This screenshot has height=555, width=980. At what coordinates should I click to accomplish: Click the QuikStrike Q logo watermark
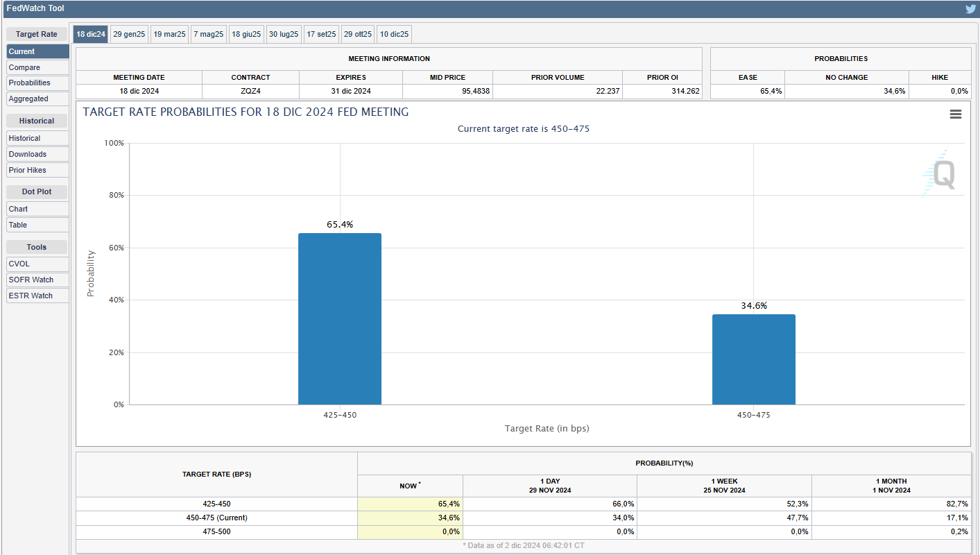pos(941,173)
